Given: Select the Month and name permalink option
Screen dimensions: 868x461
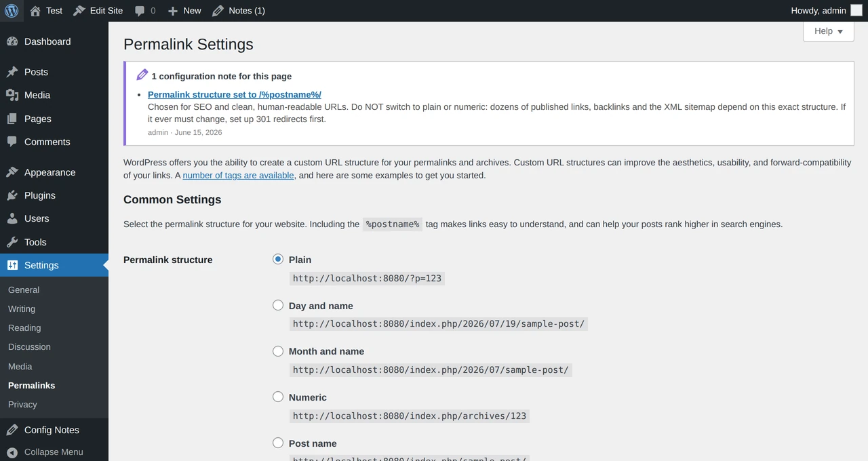Looking at the screenshot, I should click(x=278, y=351).
